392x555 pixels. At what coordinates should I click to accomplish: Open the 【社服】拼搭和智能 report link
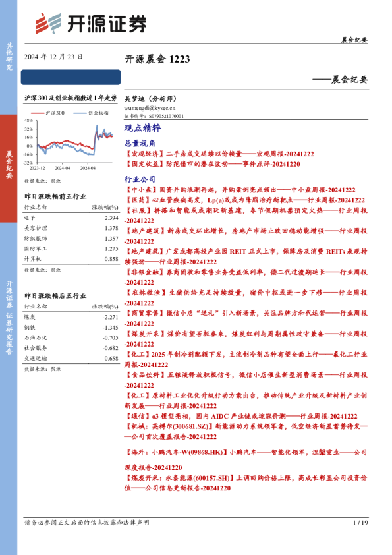point(246,216)
